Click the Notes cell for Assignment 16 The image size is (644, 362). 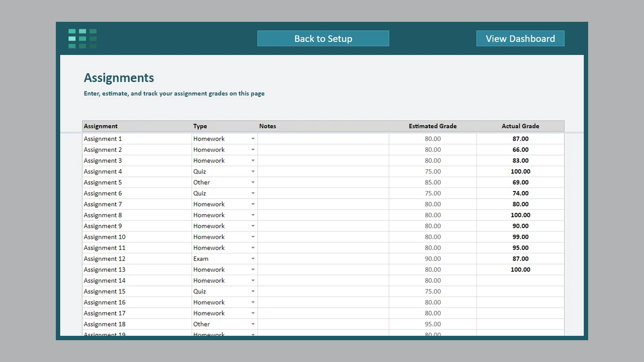[x=323, y=302]
